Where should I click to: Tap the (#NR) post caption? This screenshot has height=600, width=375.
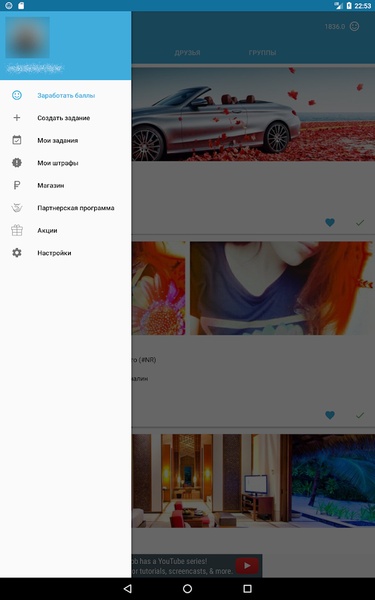[144, 360]
